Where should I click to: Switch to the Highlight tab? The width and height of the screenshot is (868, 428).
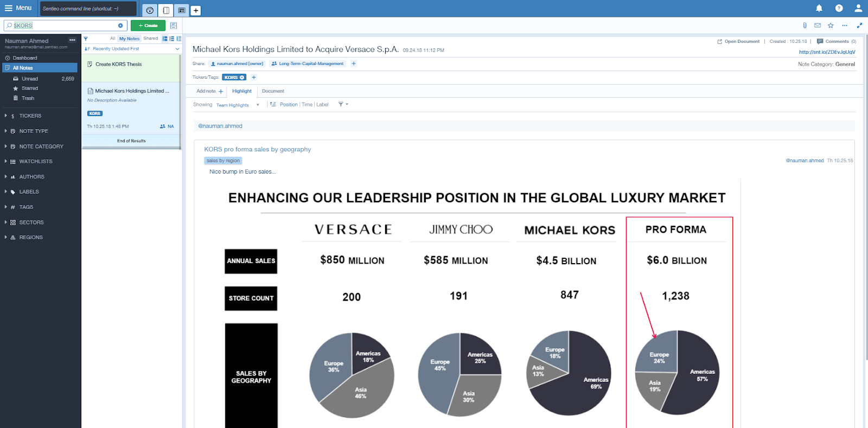242,91
